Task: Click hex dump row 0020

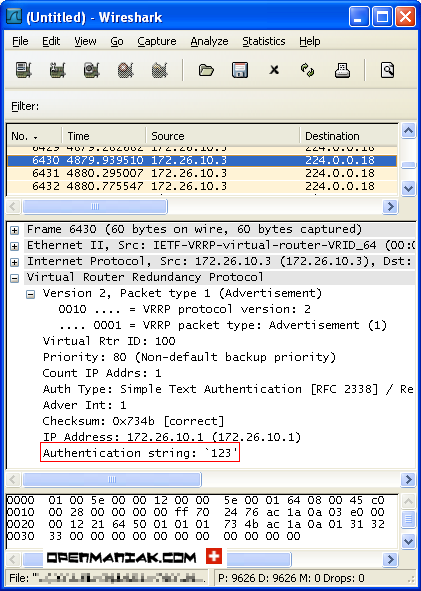Action: point(196,524)
